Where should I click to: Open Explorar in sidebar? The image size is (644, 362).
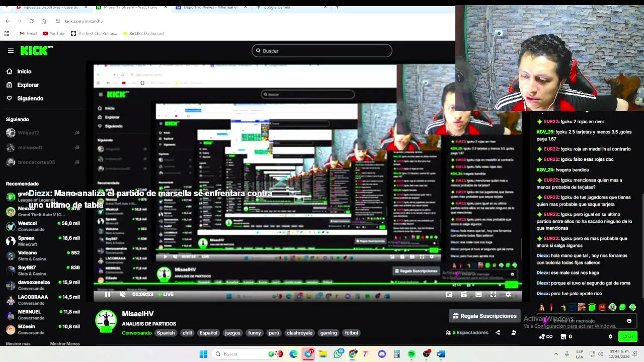[23, 85]
